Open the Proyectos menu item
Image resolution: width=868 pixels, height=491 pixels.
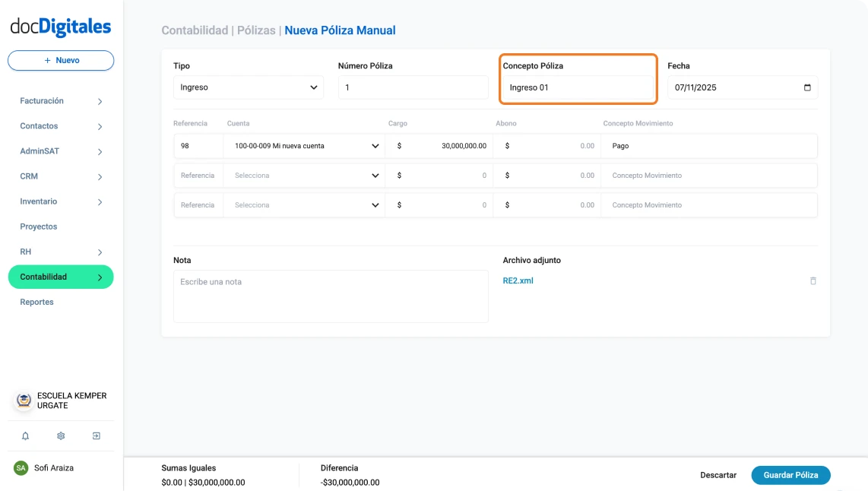point(39,226)
